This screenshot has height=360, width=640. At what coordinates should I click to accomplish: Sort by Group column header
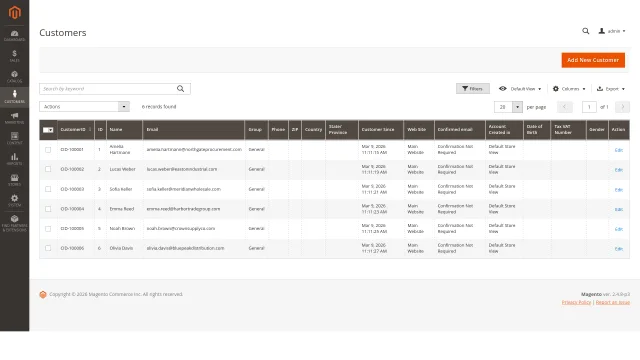257,130
